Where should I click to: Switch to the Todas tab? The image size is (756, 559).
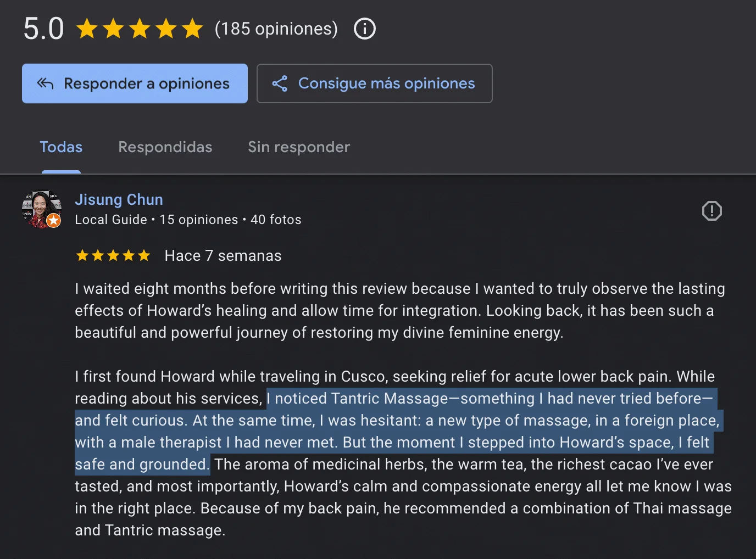coord(61,147)
